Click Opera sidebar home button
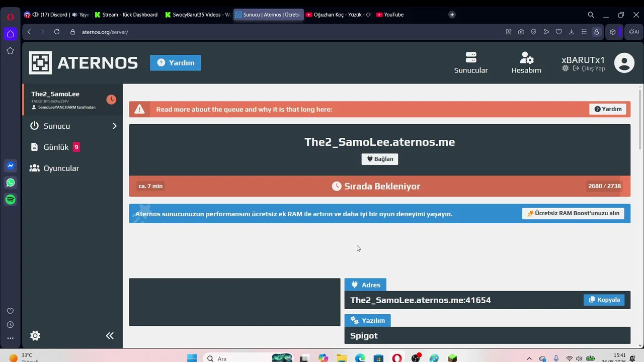644x362 pixels. 10,34
